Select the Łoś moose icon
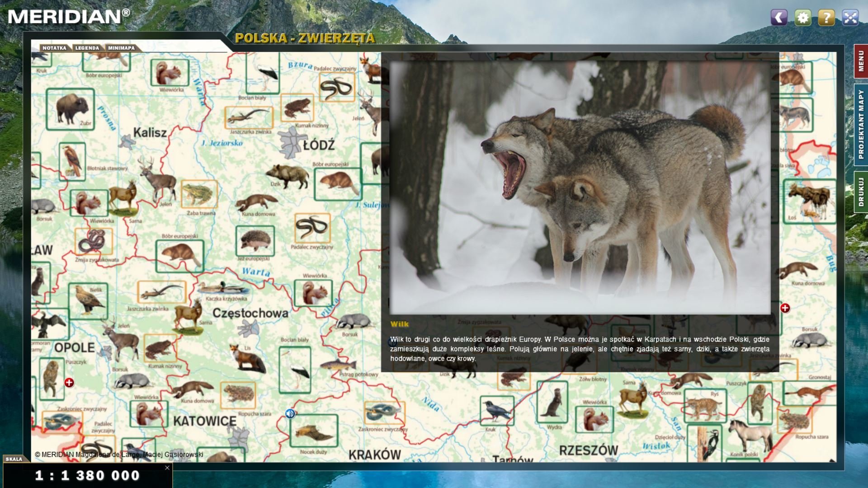This screenshot has height=488, width=868. 809,201
